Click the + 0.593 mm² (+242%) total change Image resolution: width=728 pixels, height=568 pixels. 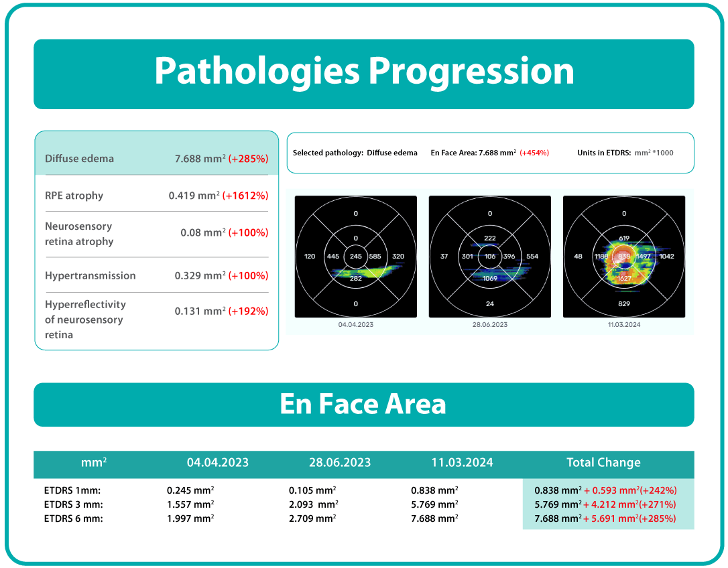coord(630,490)
